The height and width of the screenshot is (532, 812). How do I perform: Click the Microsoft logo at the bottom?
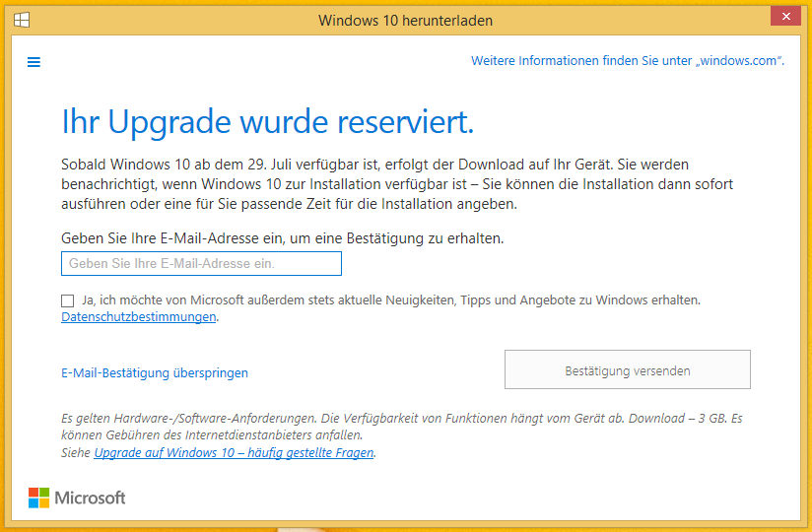[x=77, y=498]
